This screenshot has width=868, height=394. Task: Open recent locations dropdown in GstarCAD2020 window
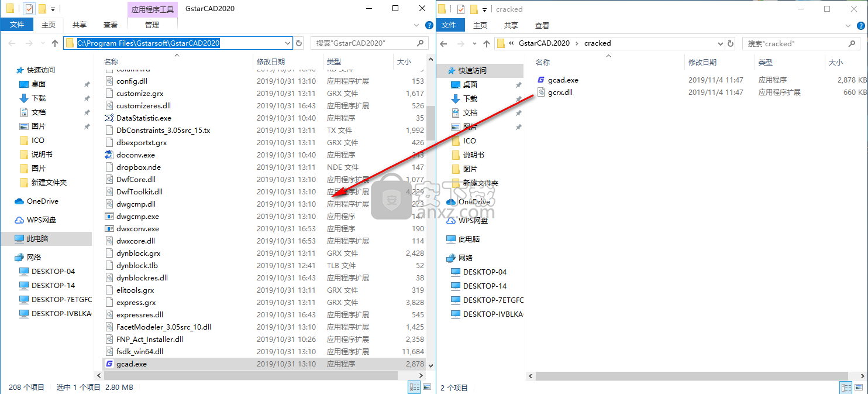point(42,43)
